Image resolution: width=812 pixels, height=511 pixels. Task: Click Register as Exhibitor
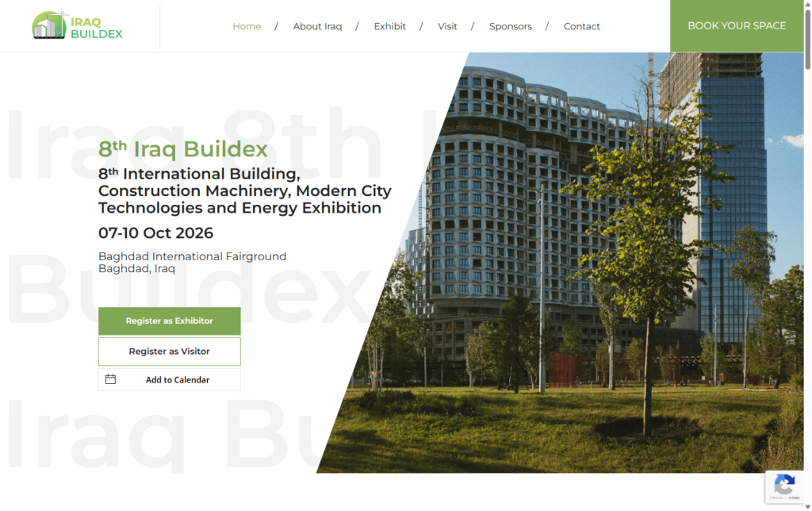[x=169, y=321]
